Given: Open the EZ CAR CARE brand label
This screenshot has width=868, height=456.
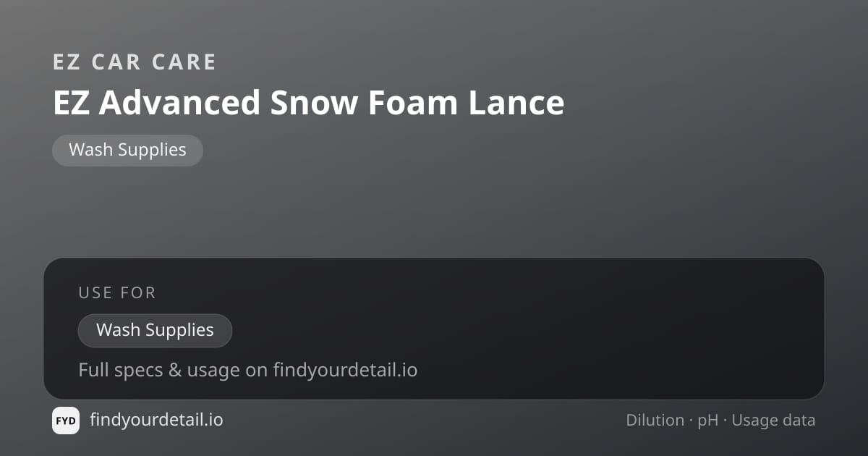Looking at the screenshot, I should [x=135, y=62].
